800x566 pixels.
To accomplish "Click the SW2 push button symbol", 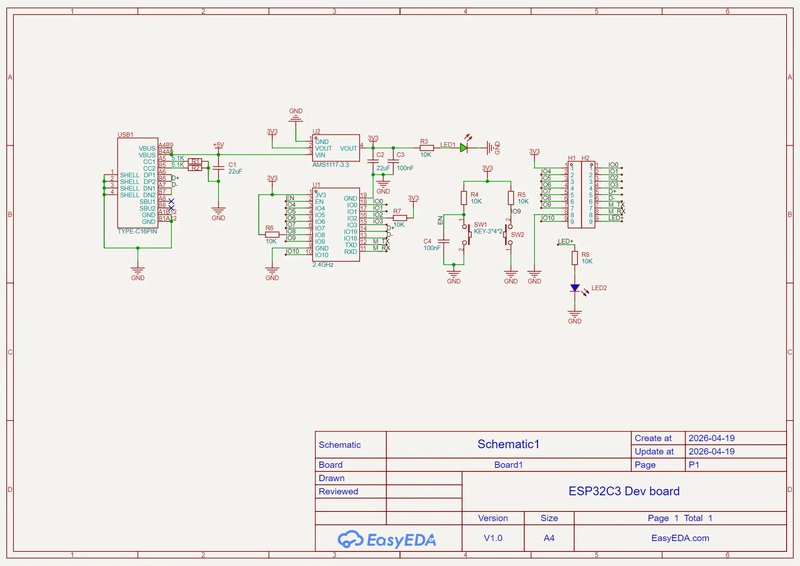I will pos(509,234).
